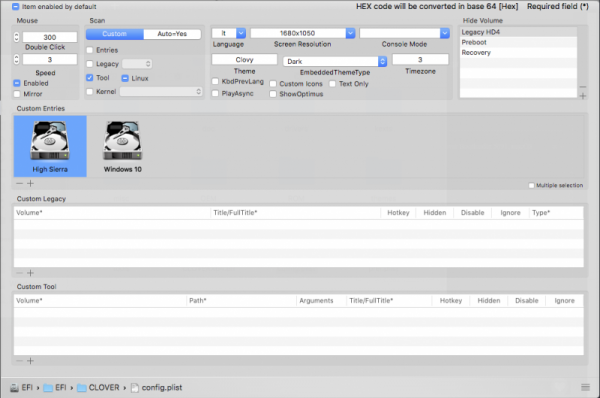Select the High Sierra custom entry
Viewport: 600px width, 398px height.
50,146
